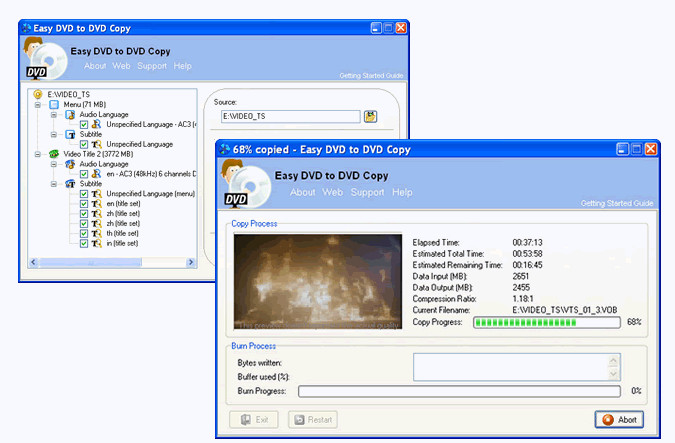Viewport: 675px width, 443px height.
Task: Click the E:\VIDEO_TS\VTS_01_3.VOB filename text
Action: (x=564, y=310)
